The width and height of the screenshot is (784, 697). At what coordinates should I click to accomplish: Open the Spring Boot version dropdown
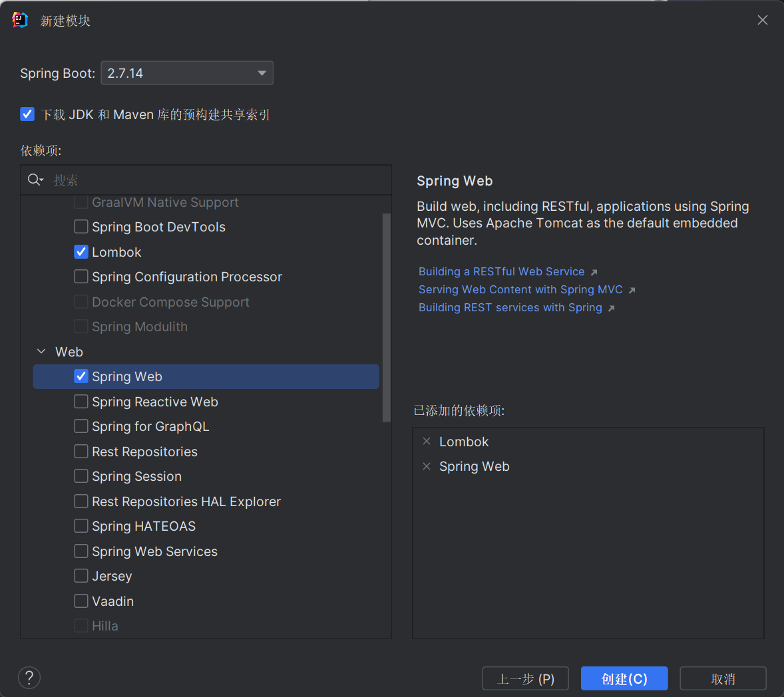187,73
